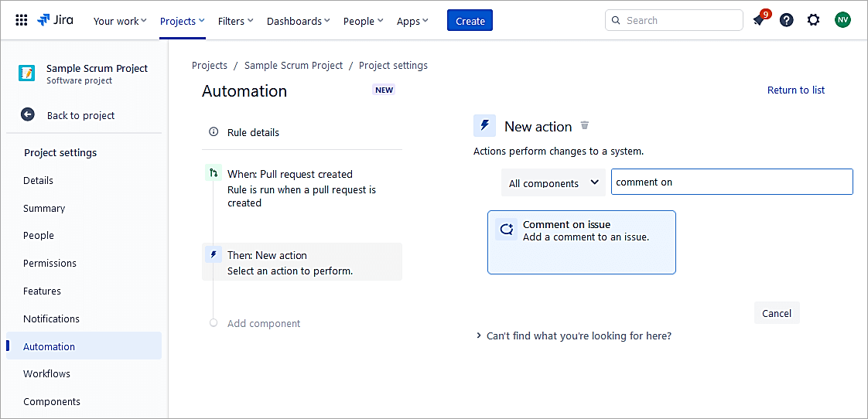The width and height of the screenshot is (868, 419).
Task: Expand "Can't find what you're looking for here?"
Action: click(572, 336)
